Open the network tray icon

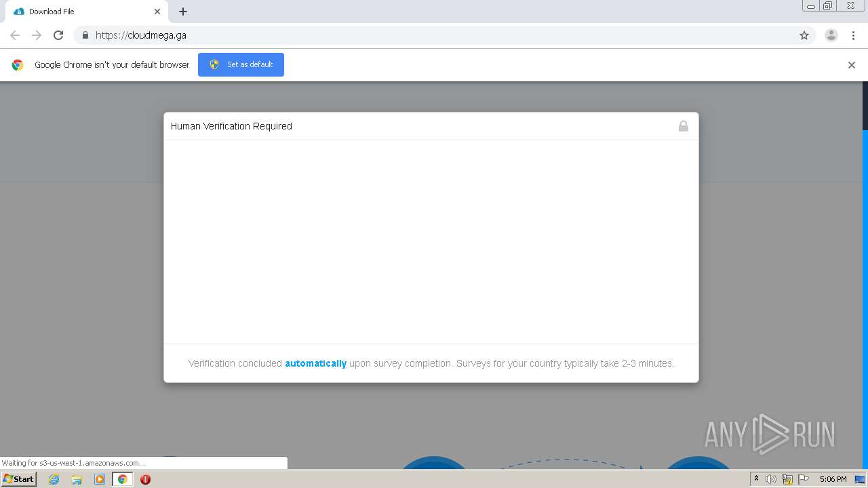coord(787,479)
